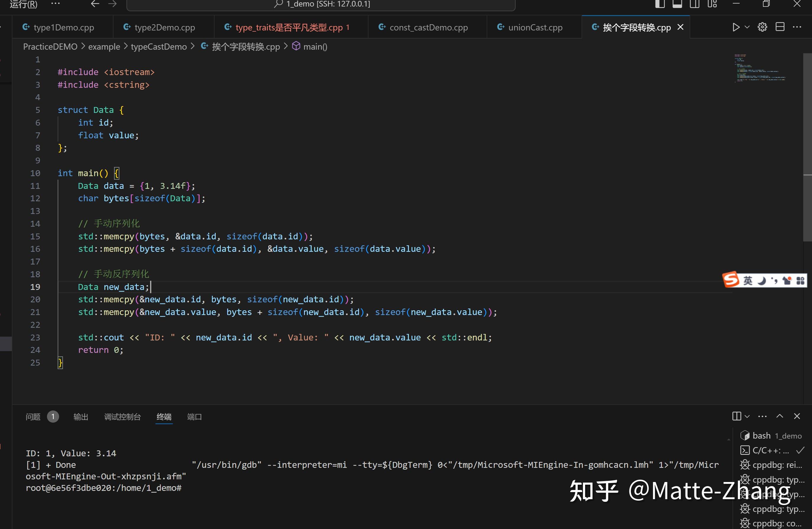This screenshot has height=529, width=812.
Task: Open the settings gear in the editor toolbar
Action: 763,27
